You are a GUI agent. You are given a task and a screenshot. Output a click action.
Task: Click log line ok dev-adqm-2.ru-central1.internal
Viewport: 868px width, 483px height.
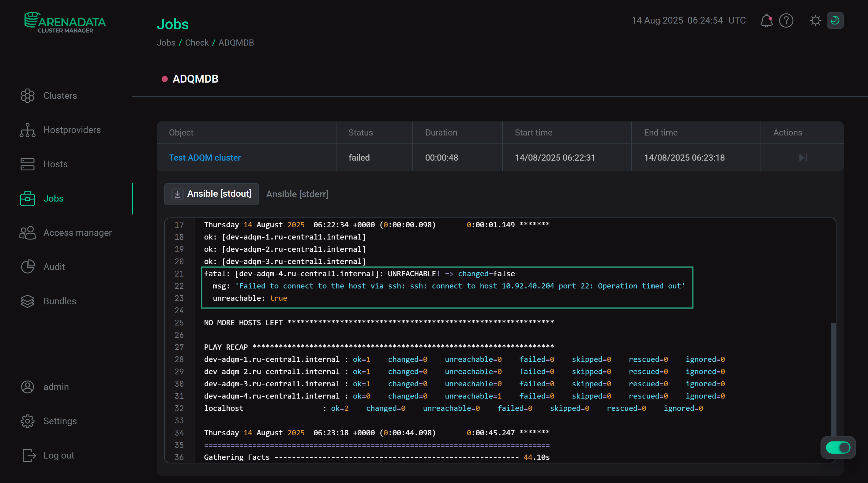pos(285,249)
